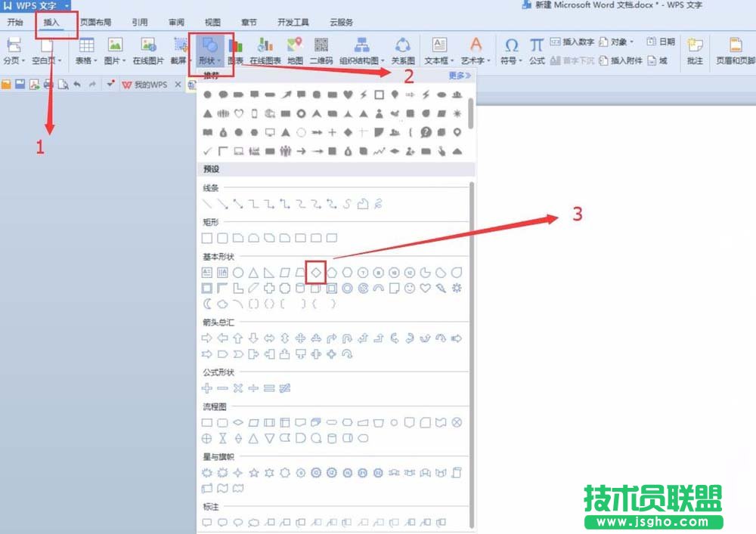Open the relationship diagram (关系图) tool
This screenshot has width=756, height=534.
tap(403, 45)
